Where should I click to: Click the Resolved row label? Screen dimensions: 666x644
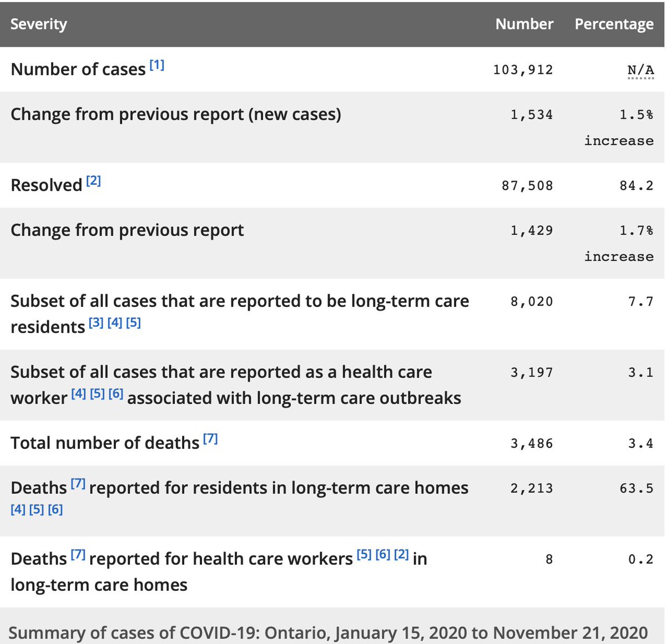pyautogui.click(x=47, y=186)
